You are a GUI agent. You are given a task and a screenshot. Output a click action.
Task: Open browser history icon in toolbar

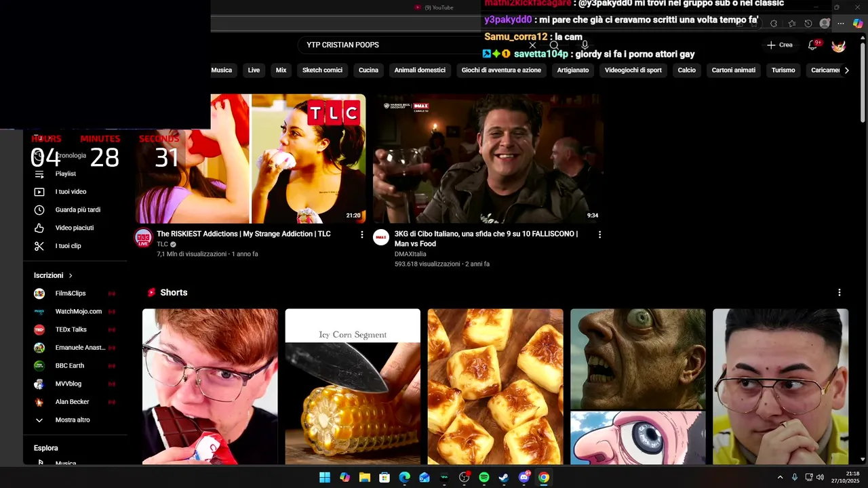point(808,24)
